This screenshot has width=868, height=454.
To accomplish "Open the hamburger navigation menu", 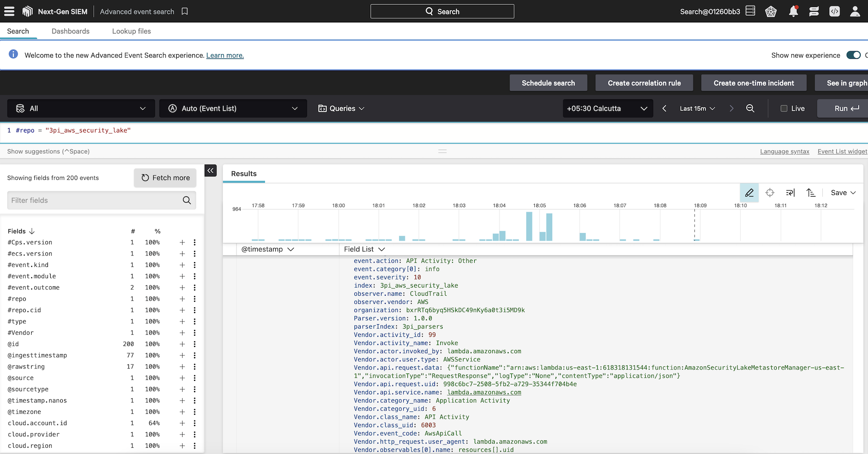I will coord(9,11).
